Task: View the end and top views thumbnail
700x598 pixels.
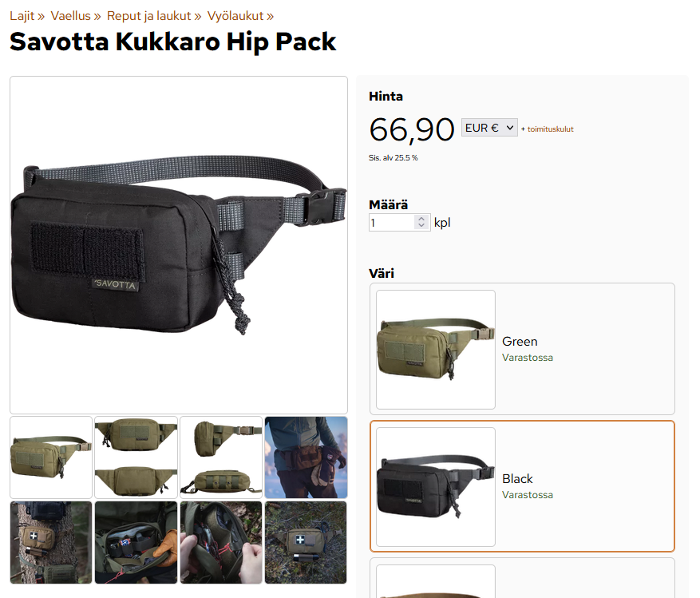Action: coord(221,457)
